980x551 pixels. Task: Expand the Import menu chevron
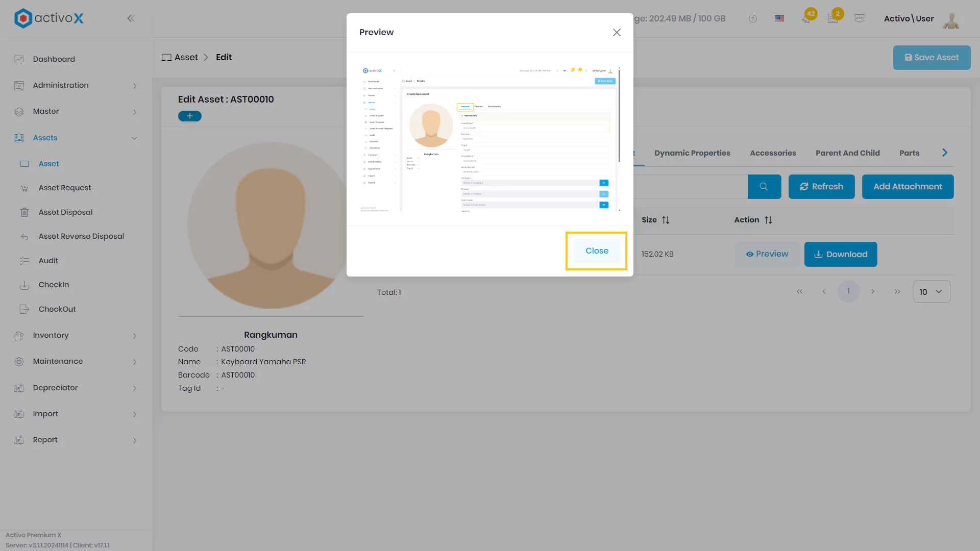click(x=135, y=414)
